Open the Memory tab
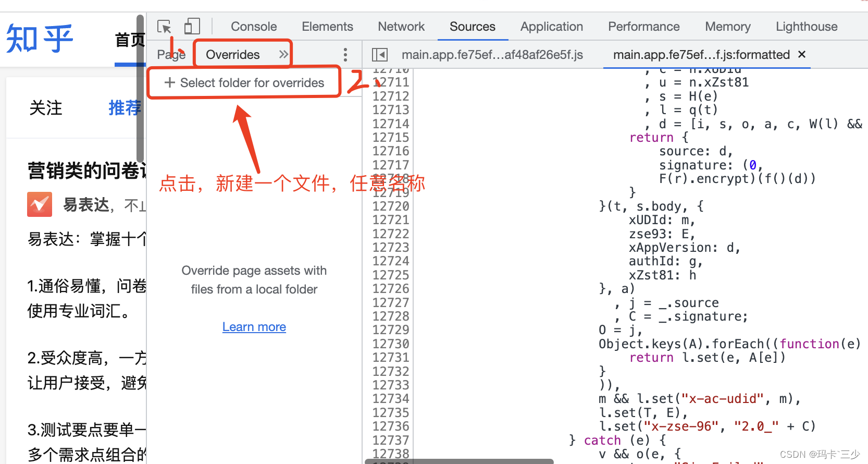 (728, 27)
